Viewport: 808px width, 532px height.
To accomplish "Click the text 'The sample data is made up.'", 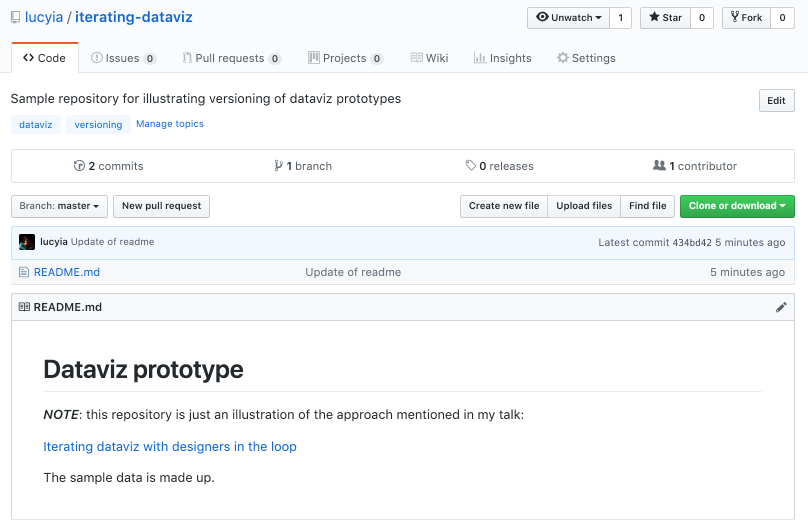I will [x=129, y=478].
